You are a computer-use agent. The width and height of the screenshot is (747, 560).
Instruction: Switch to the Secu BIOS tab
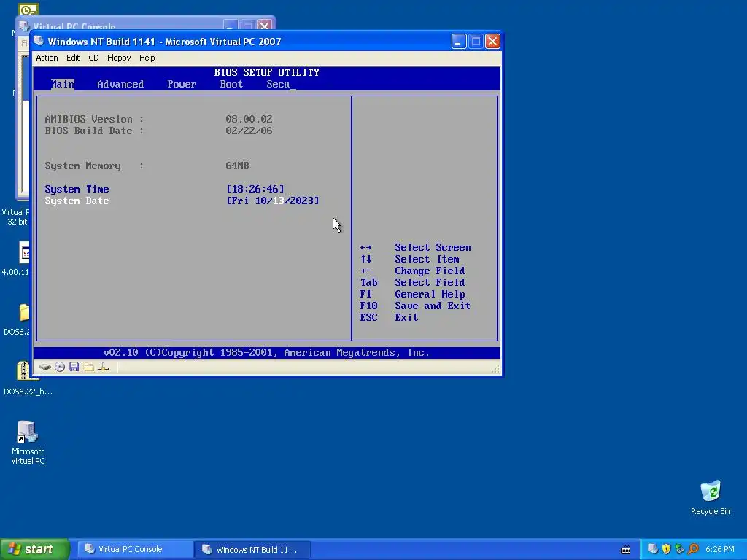tap(278, 85)
